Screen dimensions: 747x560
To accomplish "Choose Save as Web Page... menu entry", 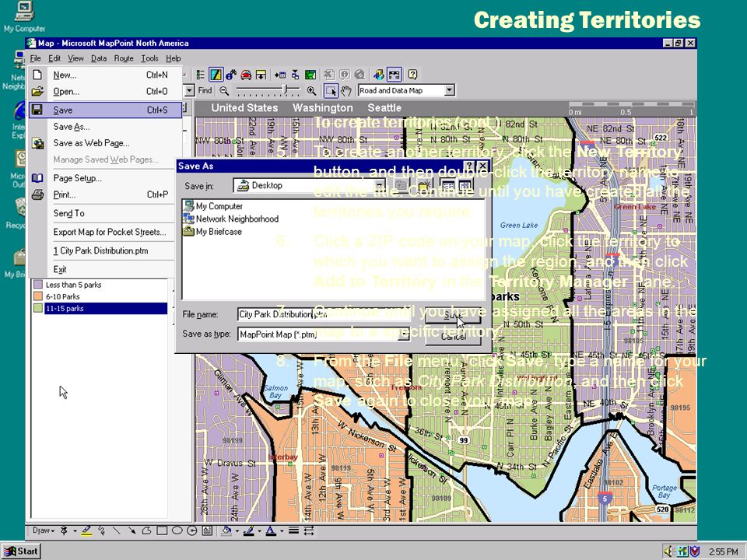I will pyautogui.click(x=105, y=143).
